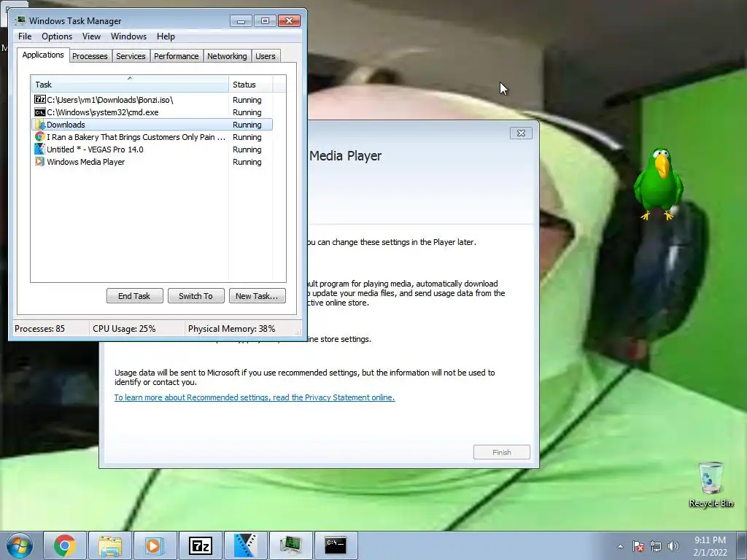The width and height of the screenshot is (747, 560).
Task: Click the Chrome icon of Bakery task
Action: click(x=40, y=136)
